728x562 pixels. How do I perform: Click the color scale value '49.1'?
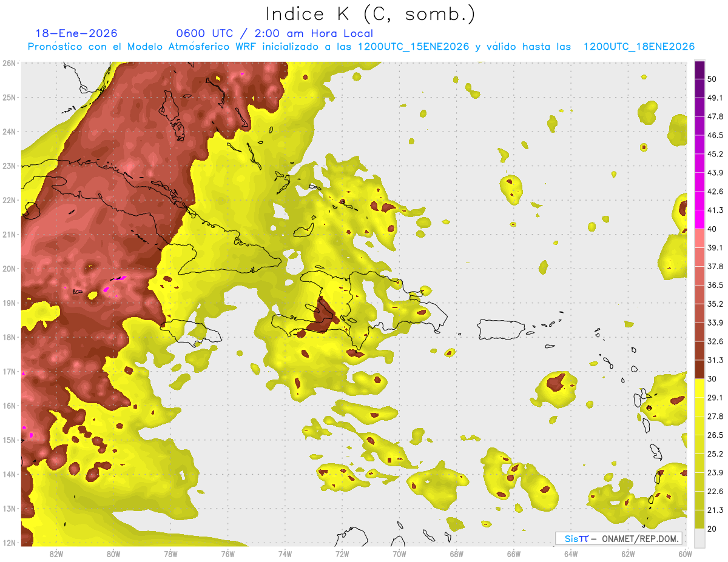715,98
